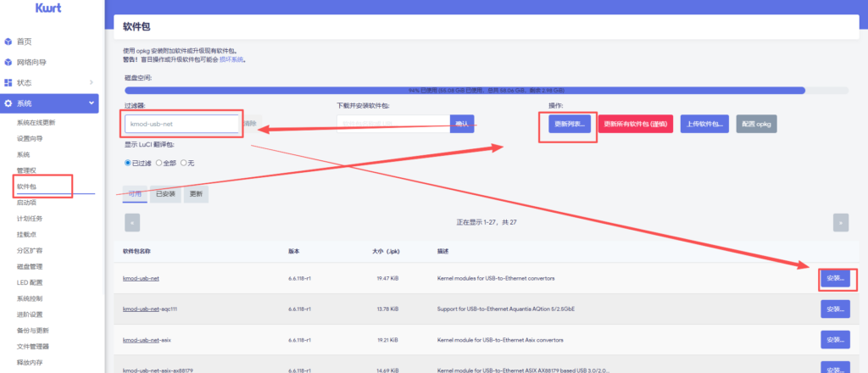The width and height of the screenshot is (868, 373).
Task: Click the 损坏系统 warning link
Action: click(x=232, y=59)
